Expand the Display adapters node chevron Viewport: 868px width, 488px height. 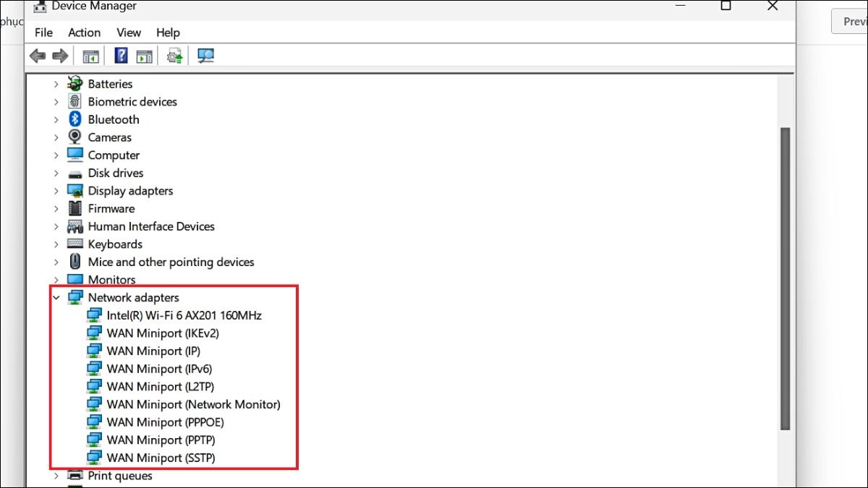[x=56, y=191]
